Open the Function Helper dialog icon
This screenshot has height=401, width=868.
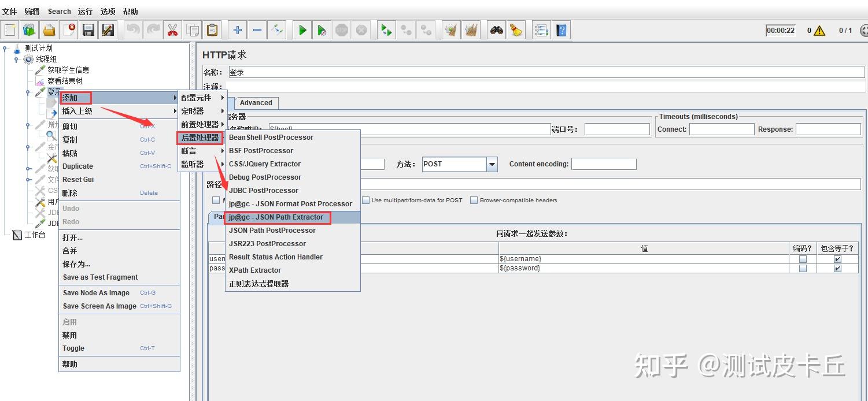coord(541,30)
